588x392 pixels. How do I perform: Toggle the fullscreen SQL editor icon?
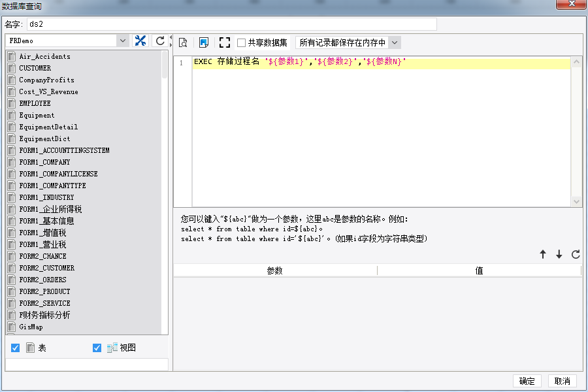coord(225,42)
